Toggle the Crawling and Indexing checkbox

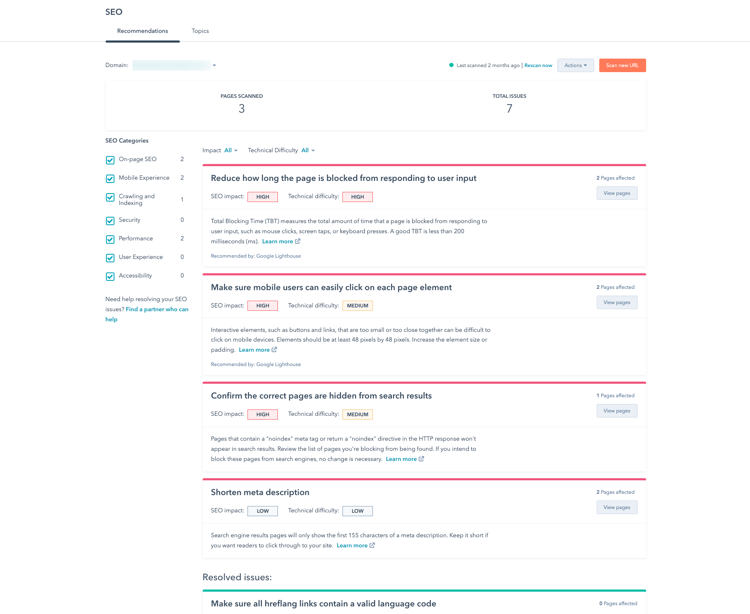pyautogui.click(x=110, y=197)
